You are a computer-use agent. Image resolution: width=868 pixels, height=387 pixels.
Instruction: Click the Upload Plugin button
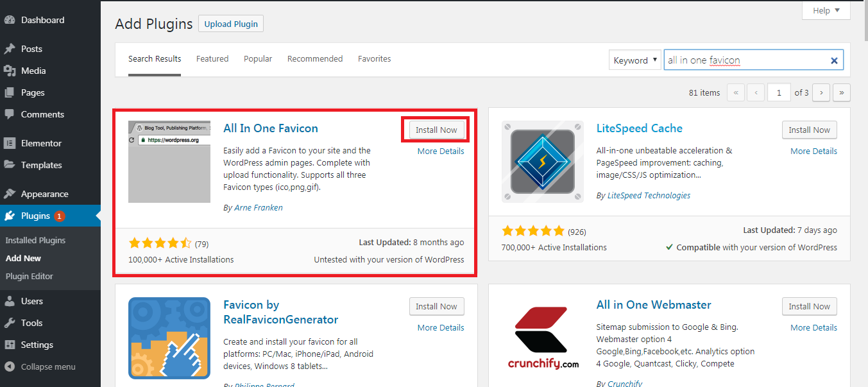coord(231,24)
